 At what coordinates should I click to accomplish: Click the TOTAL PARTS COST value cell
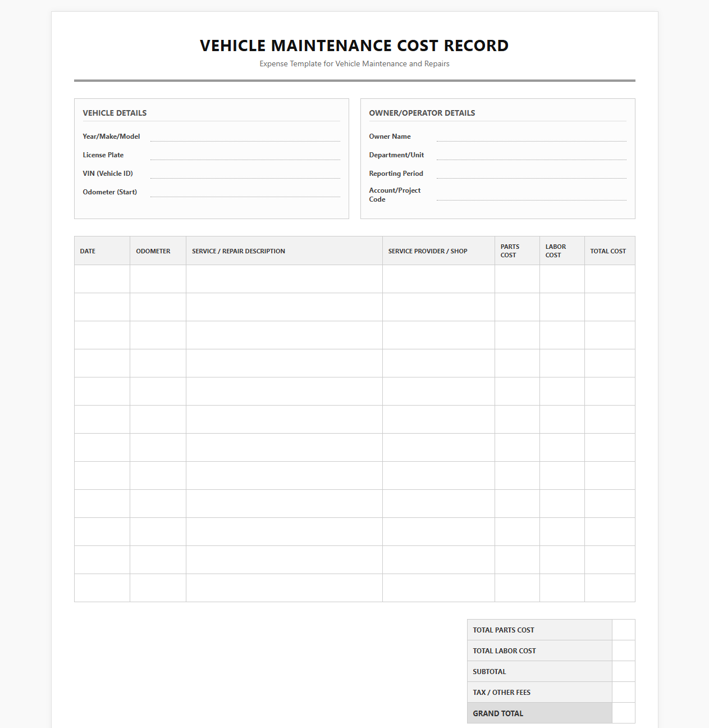pos(624,630)
